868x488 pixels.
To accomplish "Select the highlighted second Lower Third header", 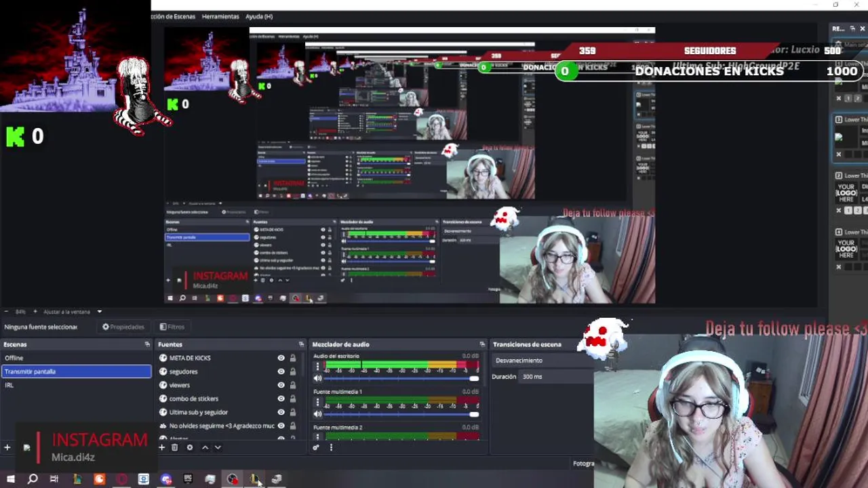I will (852, 119).
